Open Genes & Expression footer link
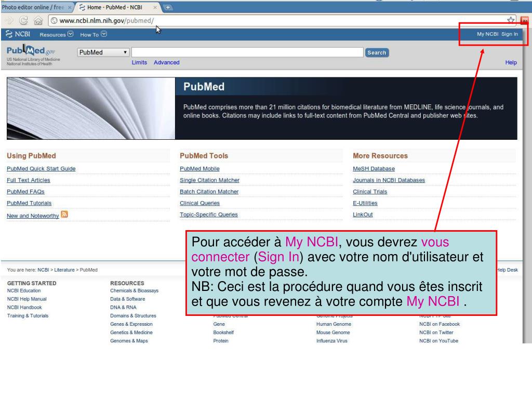This screenshot has height=399, width=532. [131, 324]
